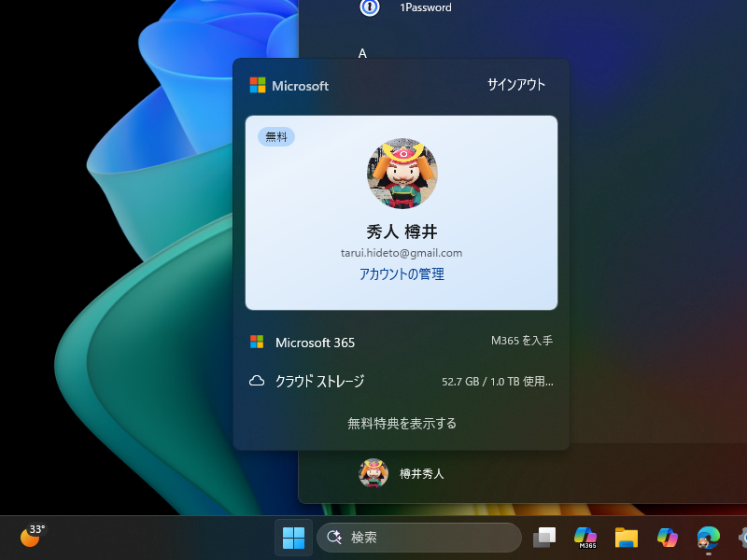This screenshot has width=747, height=560.
Task: Click the letter A section header
Action: point(362,53)
